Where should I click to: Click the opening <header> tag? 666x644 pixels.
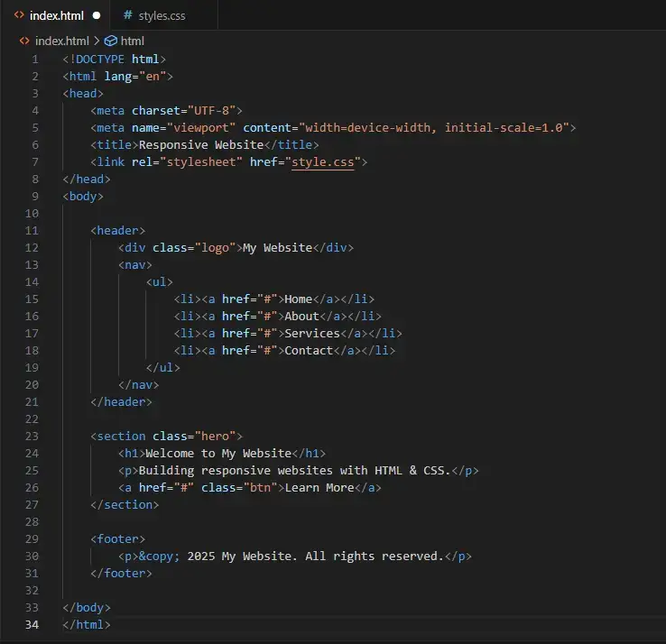(x=117, y=231)
